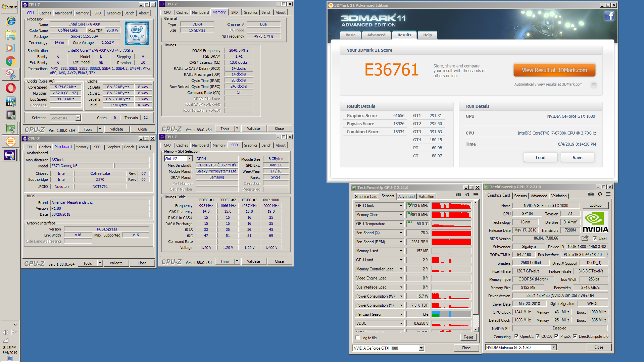Open the Help tab in 3DMark 11
The height and width of the screenshot is (362, 644).
tap(427, 35)
